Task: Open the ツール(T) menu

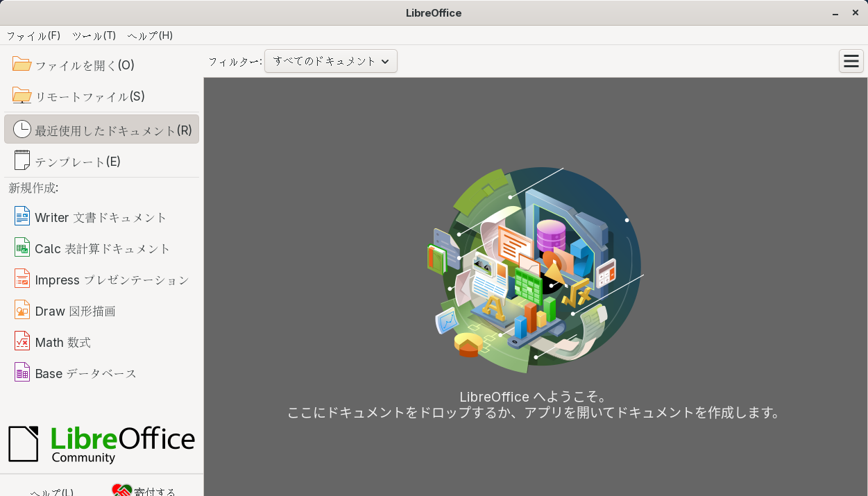Action: (94, 35)
